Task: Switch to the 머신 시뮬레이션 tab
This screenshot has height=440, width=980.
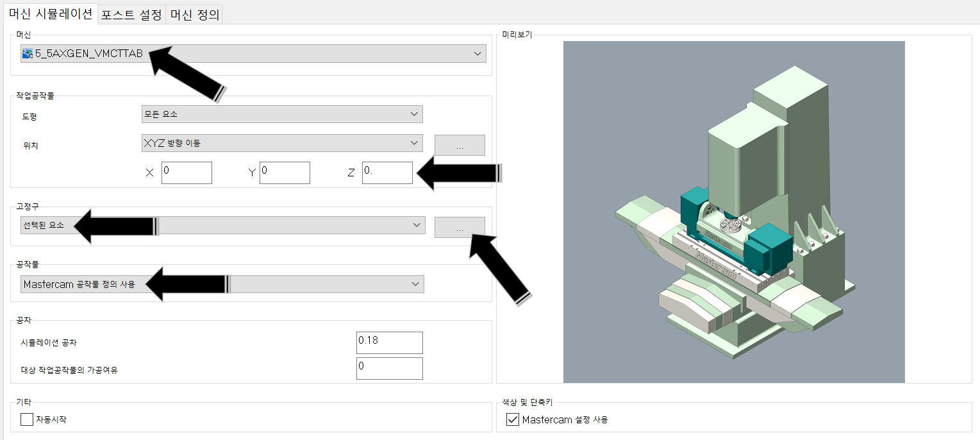Action: coord(50,13)
